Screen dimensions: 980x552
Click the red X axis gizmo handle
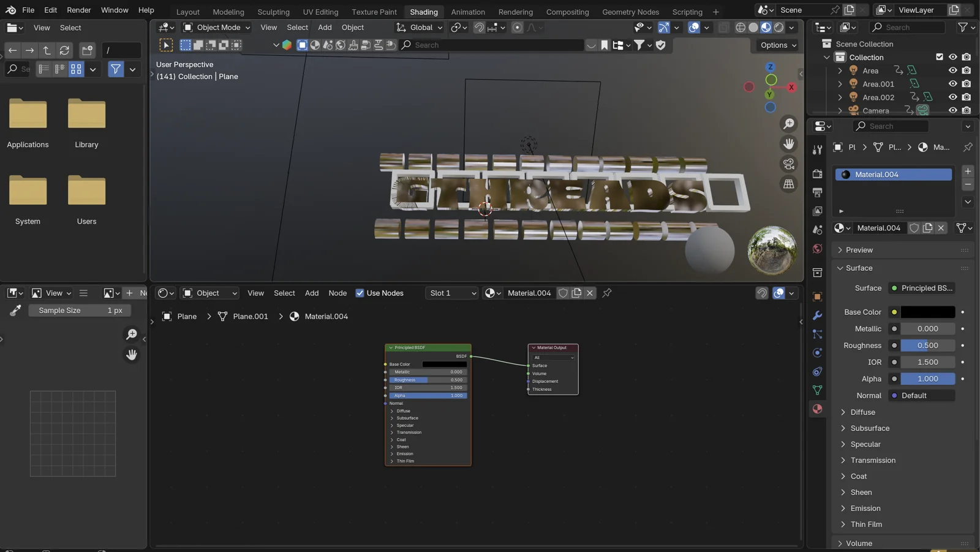pos(791,88)
